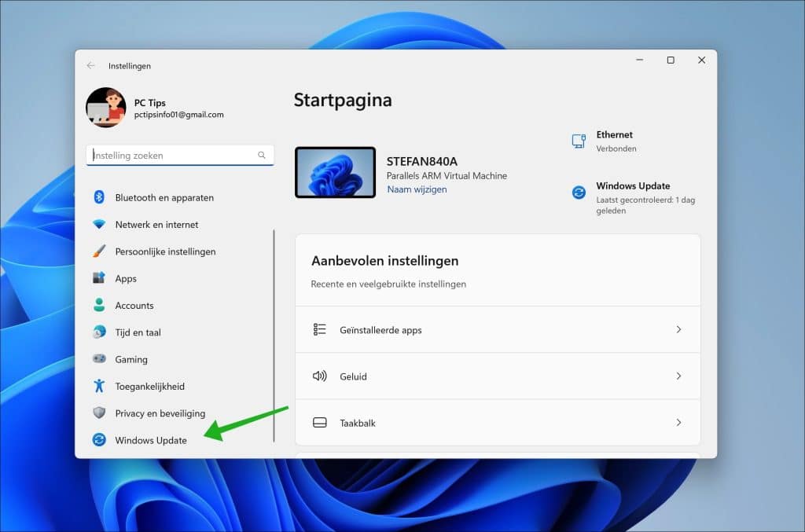The height and width of the screenshot is (532, 805).
Task: Click the Gaming controller icon
Action: tap(99, 358)
